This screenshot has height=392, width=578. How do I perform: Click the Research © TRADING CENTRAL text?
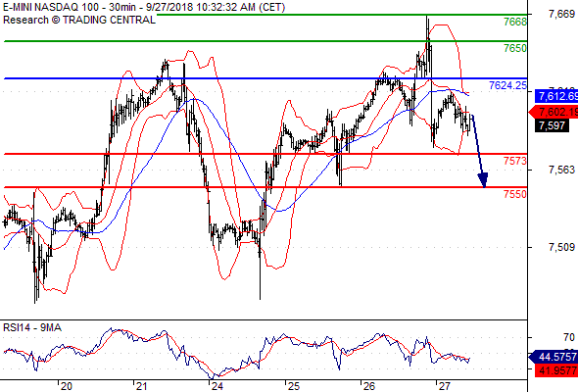pos(79,20)
